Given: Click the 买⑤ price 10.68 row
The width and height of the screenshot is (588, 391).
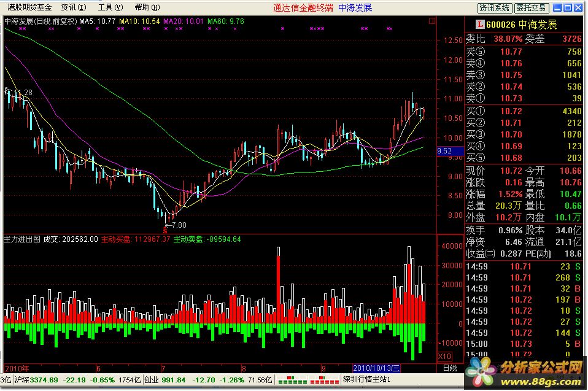Looking at the screenshot, I should pyautogui.click(x=524, y=158).
